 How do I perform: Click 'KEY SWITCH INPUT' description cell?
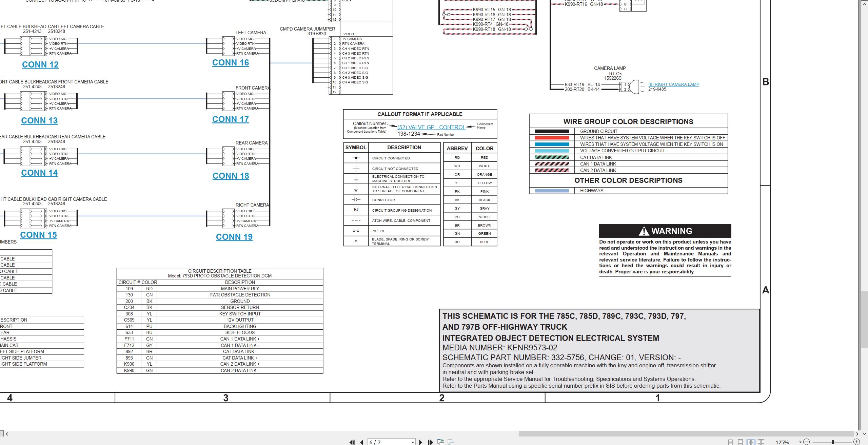pos(240,314)
